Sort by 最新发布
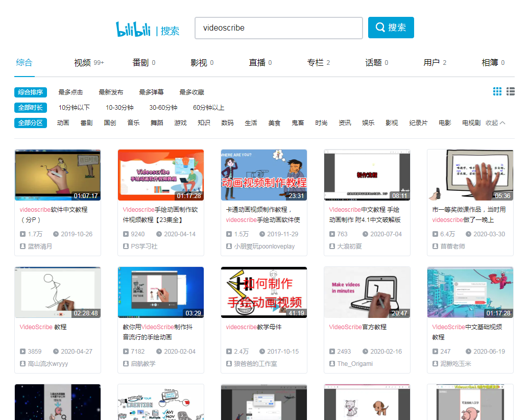 pos(111,92)
